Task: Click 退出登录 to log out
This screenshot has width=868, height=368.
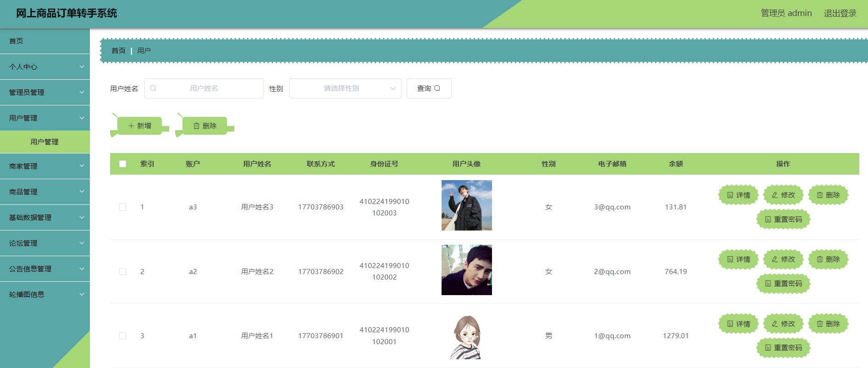Action: [840, 13]
